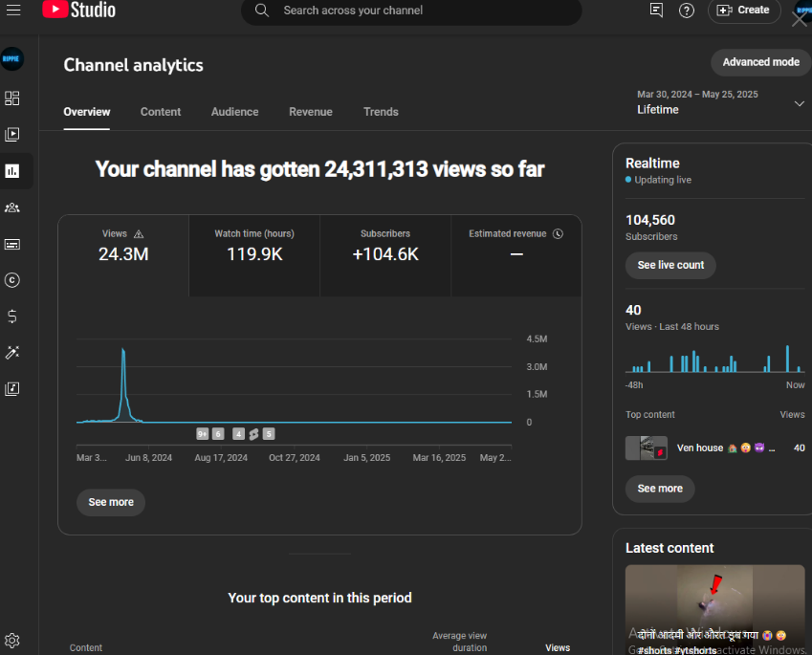Click the Content column header
Viewport: 812px width, 655px height.
(85, 647)
